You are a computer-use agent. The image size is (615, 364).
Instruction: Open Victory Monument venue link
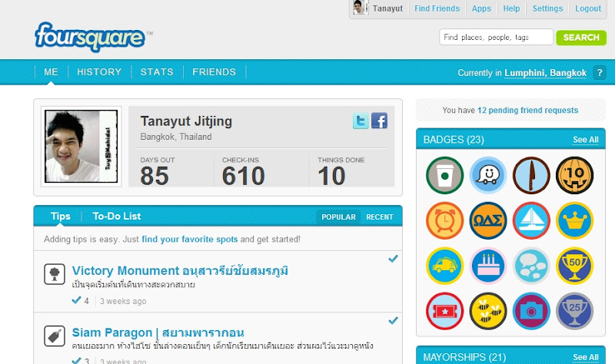[x=180, y=271]
